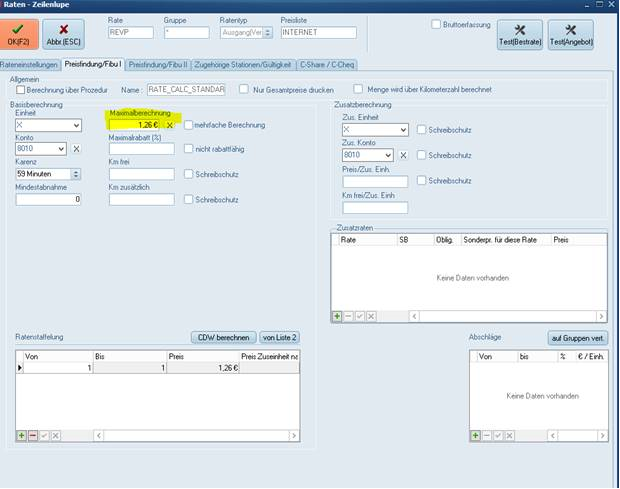This screenshot has height=489, width=620.
Task: Add a row in Ratenstaffelung with green plus
Action: click(22, 436)
